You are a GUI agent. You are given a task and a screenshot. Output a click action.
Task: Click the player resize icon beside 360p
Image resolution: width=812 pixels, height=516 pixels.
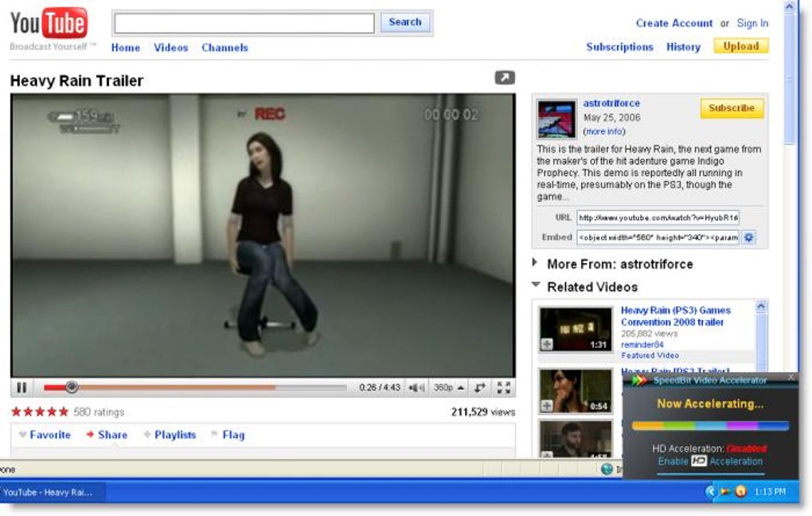(480, 388)
